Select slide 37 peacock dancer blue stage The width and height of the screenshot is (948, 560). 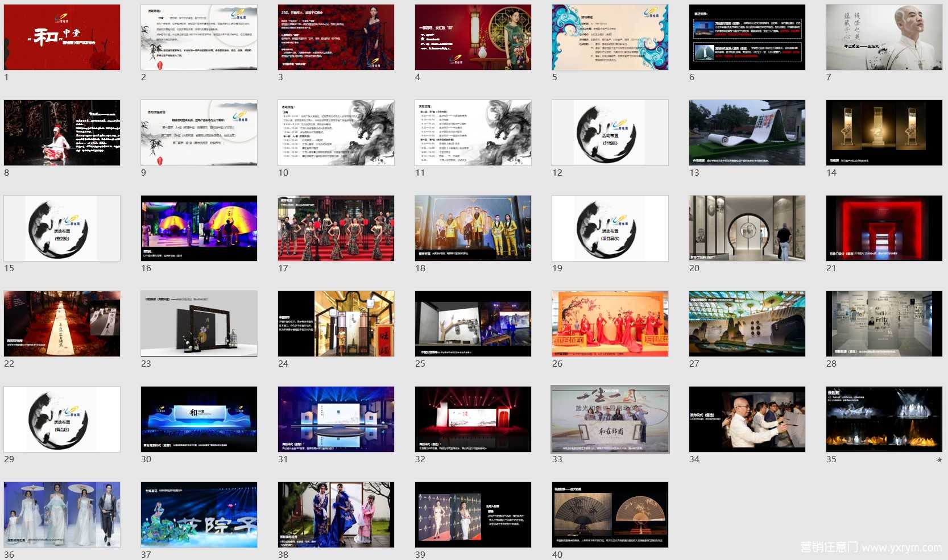click(x=199, y=515)
